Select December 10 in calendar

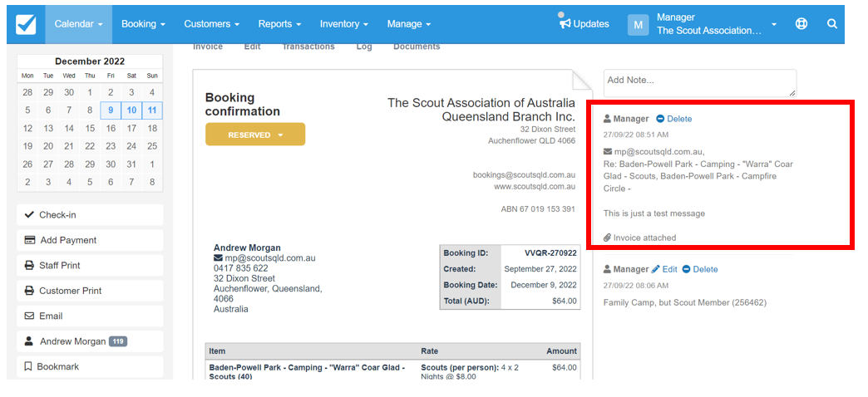click(x=131, y=110)
